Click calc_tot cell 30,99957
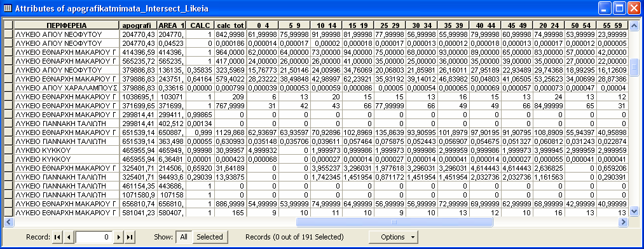 tap(230, 150)
